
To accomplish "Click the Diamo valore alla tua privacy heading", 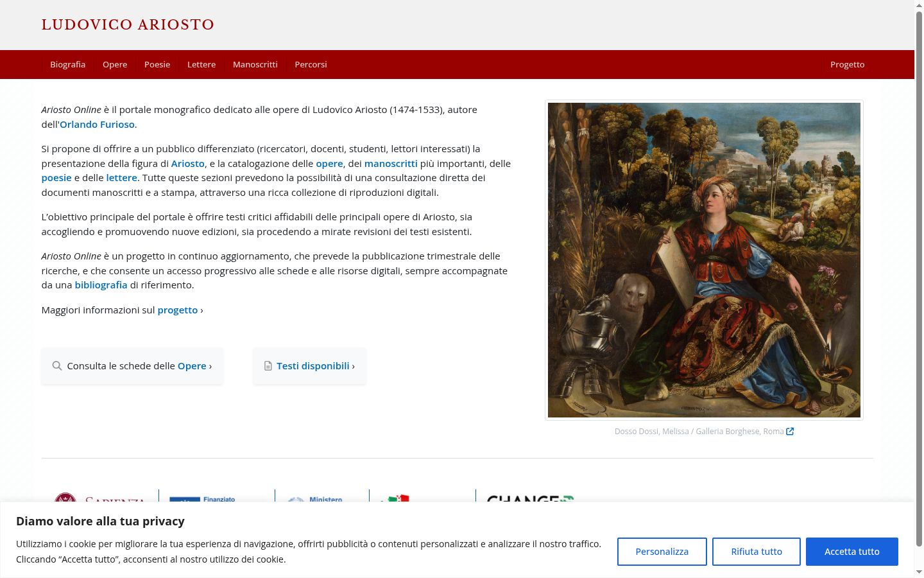I will click(100, 521).
